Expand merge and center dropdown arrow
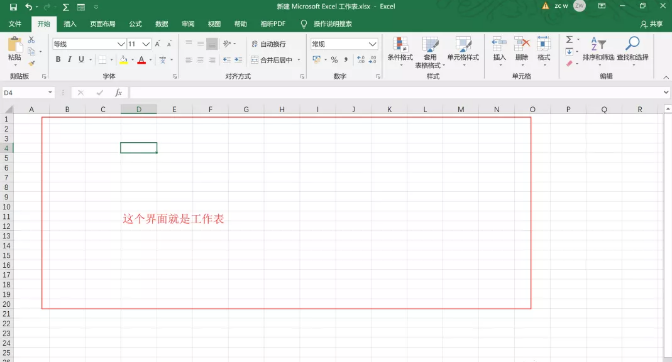672x362 pixels. tap(299, 60)
